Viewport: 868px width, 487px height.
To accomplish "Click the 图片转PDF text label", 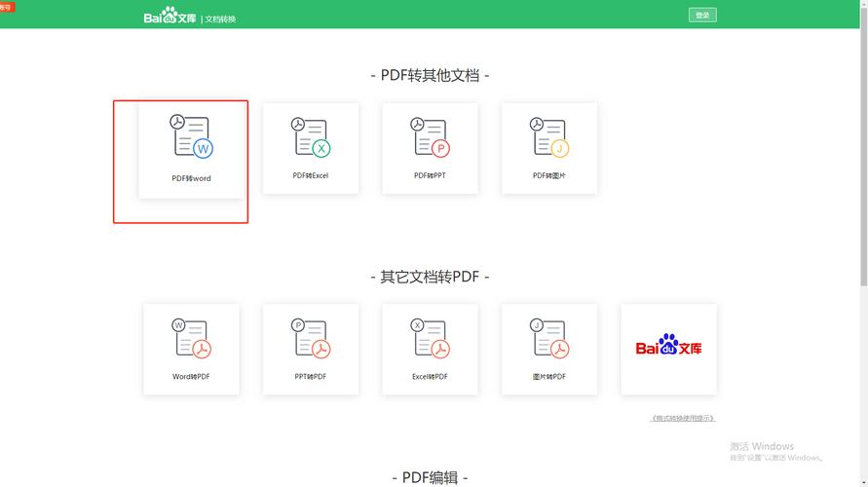I will coord(548,376).
